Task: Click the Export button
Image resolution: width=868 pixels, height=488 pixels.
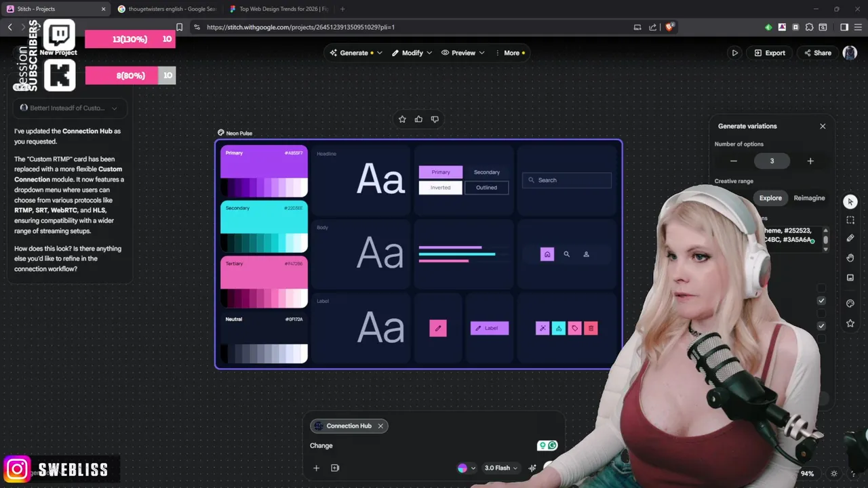Action: 770,53
